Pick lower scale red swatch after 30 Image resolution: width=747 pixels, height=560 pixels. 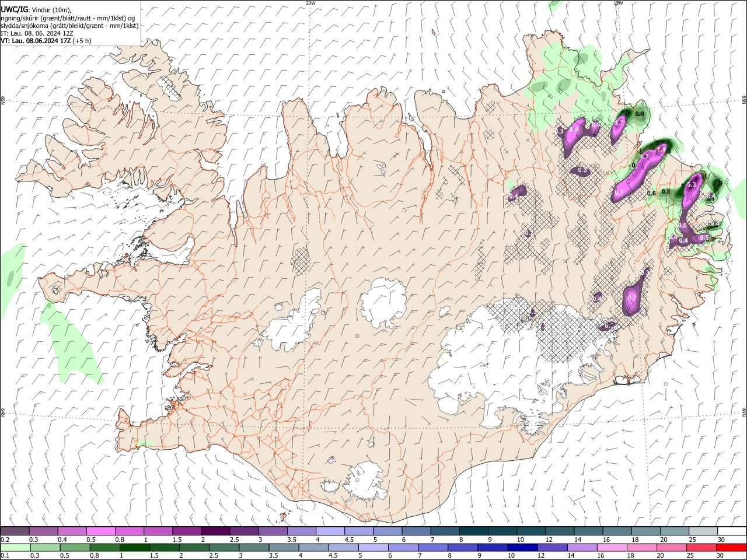coord(731,547)
